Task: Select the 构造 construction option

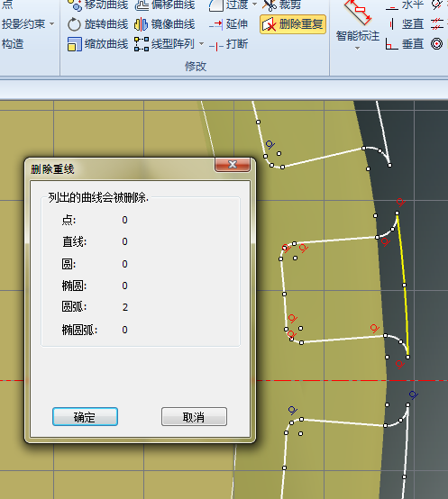Action: [x=13, y=44]
